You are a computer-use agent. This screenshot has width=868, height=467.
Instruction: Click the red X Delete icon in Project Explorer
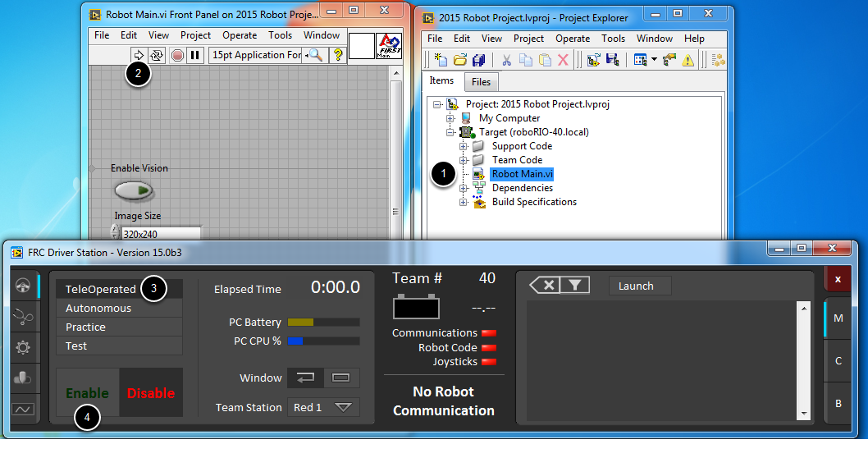(x=563, y=60)
